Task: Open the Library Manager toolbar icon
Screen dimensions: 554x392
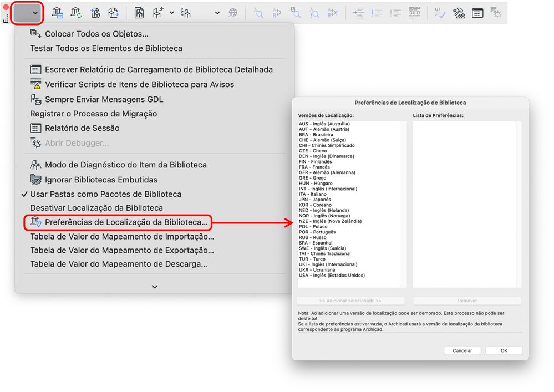Action: tap(58, 13)
